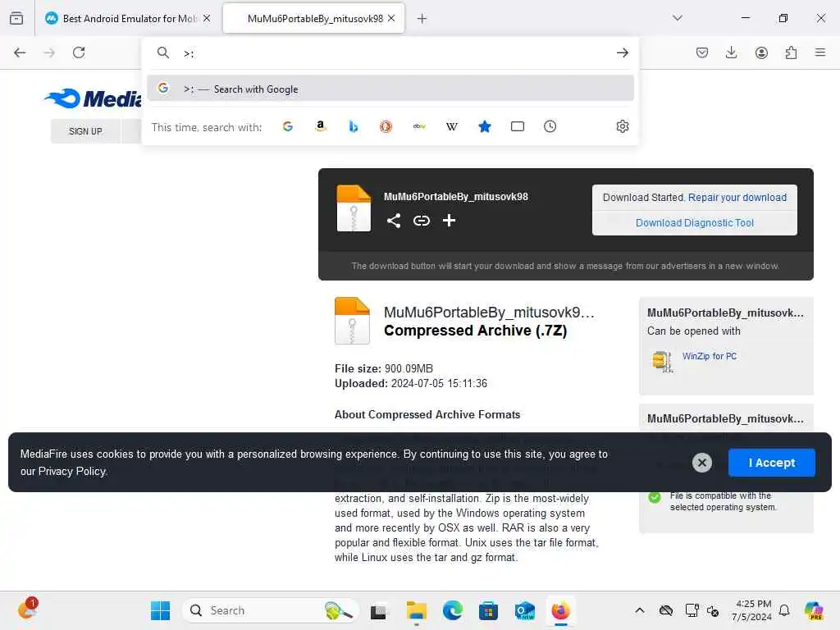Viewport: 840px width, 630px height.
Task: Click the go arrow in address bar
Action: tap(622, 52)
